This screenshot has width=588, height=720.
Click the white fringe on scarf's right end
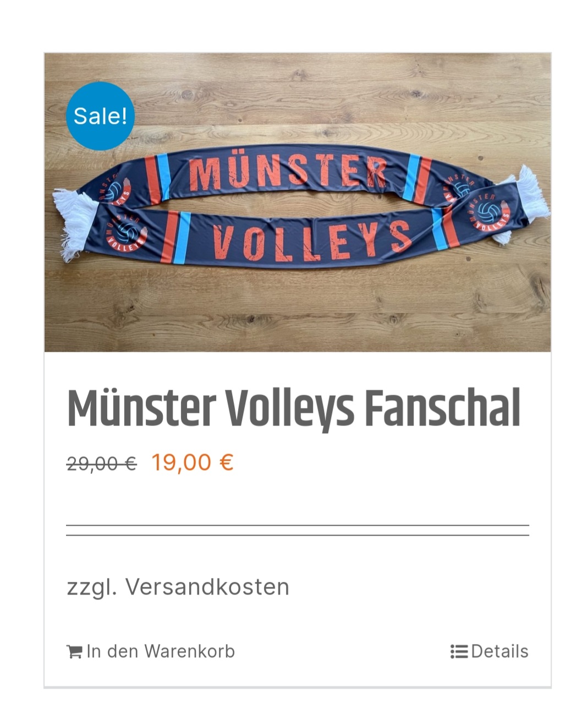pyautogui.click(x=527, y=201)
